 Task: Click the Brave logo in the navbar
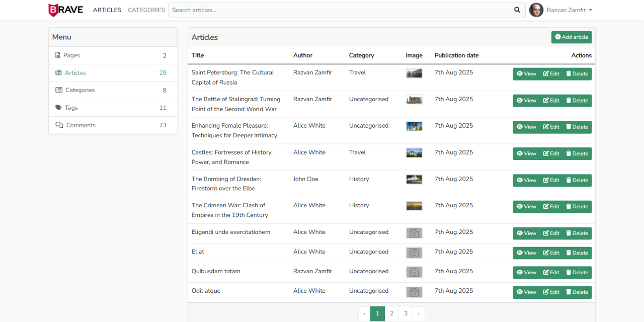point(65,10)
